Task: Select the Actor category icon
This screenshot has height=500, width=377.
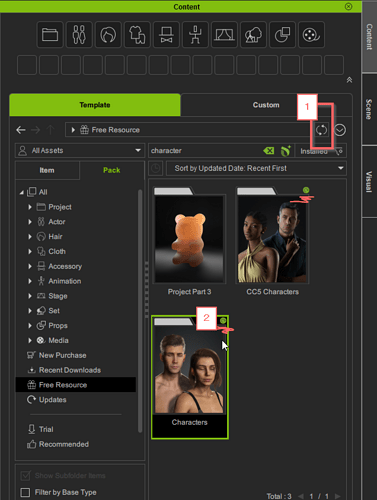Action: [79, 35]
